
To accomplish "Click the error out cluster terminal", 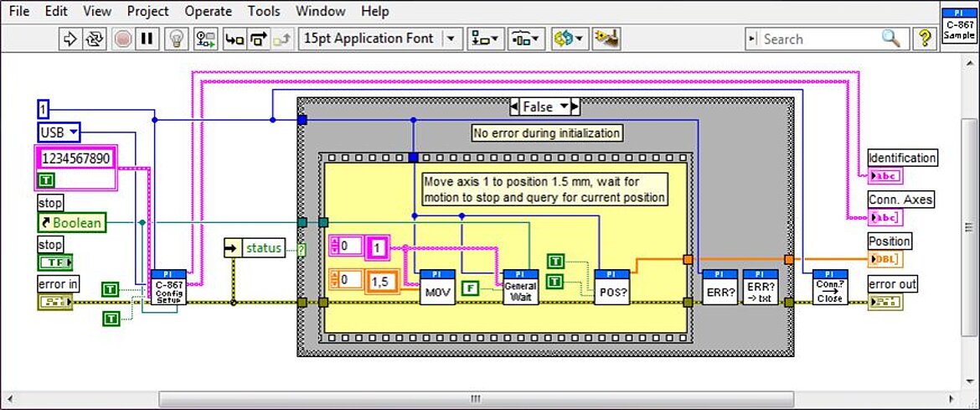I will (x=885, y=303).
